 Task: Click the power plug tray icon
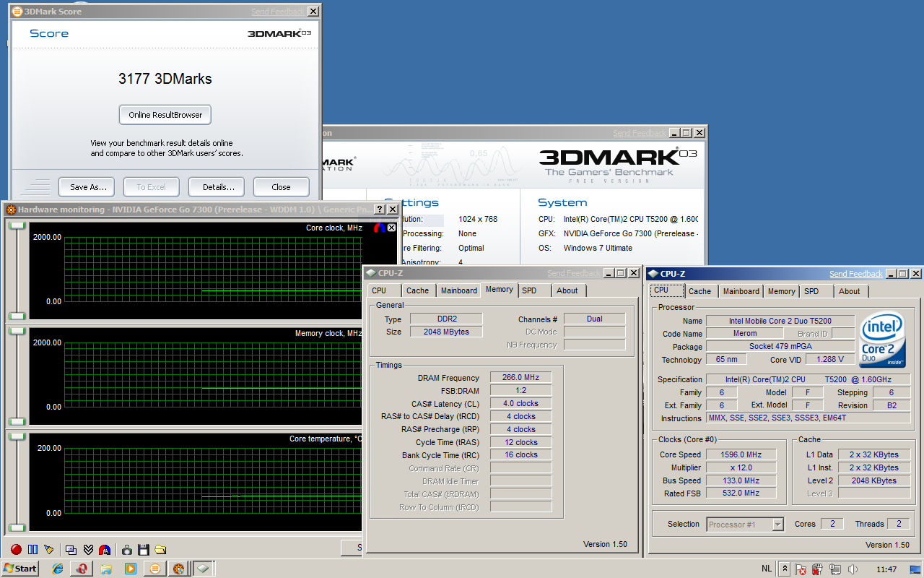[818, 569]
